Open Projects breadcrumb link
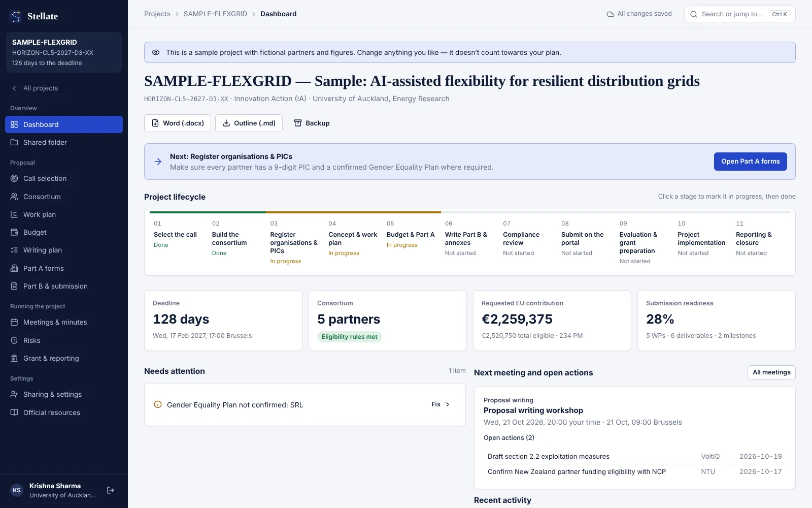 [157, 14]
